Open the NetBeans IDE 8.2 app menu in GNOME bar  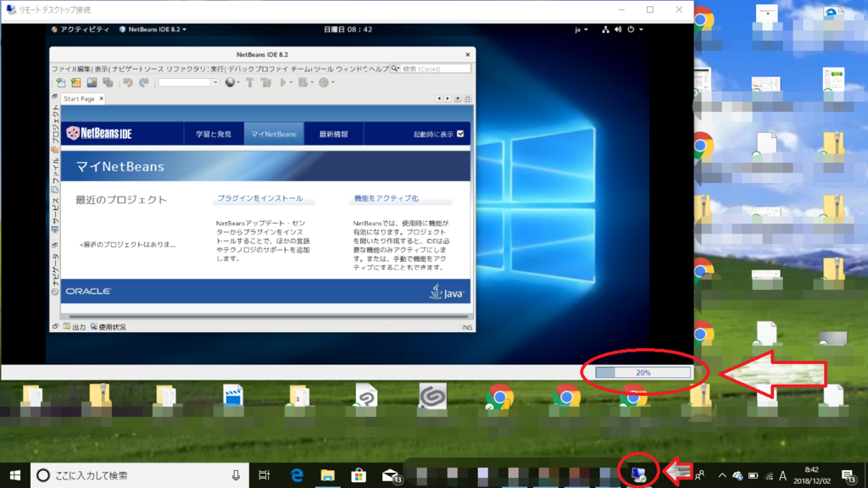coord(153,30)
